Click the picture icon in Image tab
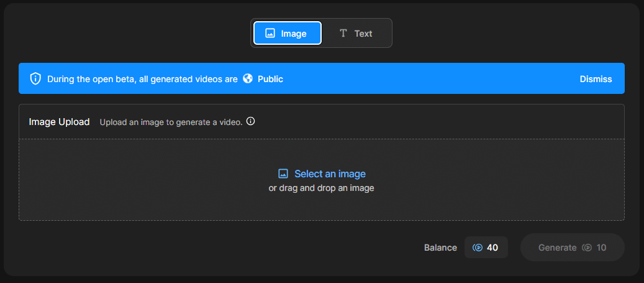Viewport: 644px width, 283px height. coord(270,34)
